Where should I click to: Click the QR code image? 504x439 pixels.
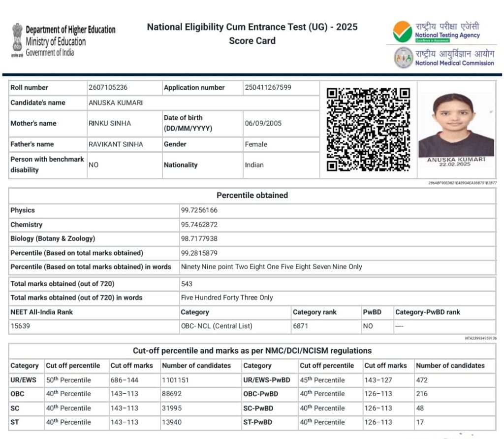click(368, 129)
